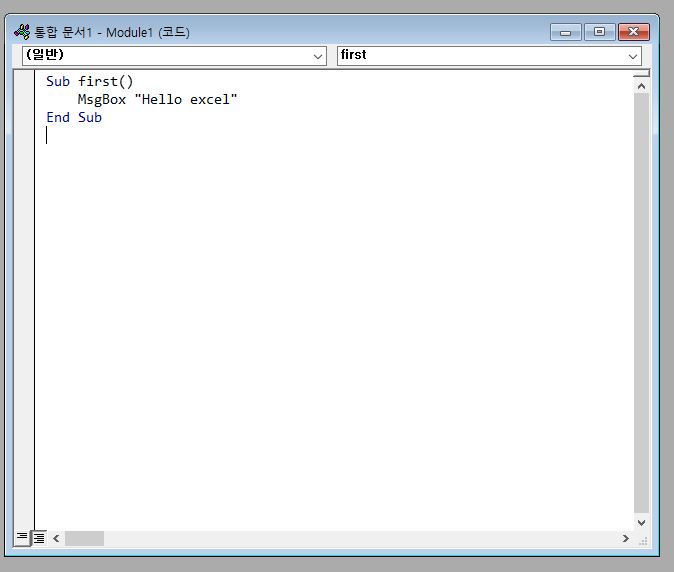Click the 'End Sub' line

coord(74,117)
